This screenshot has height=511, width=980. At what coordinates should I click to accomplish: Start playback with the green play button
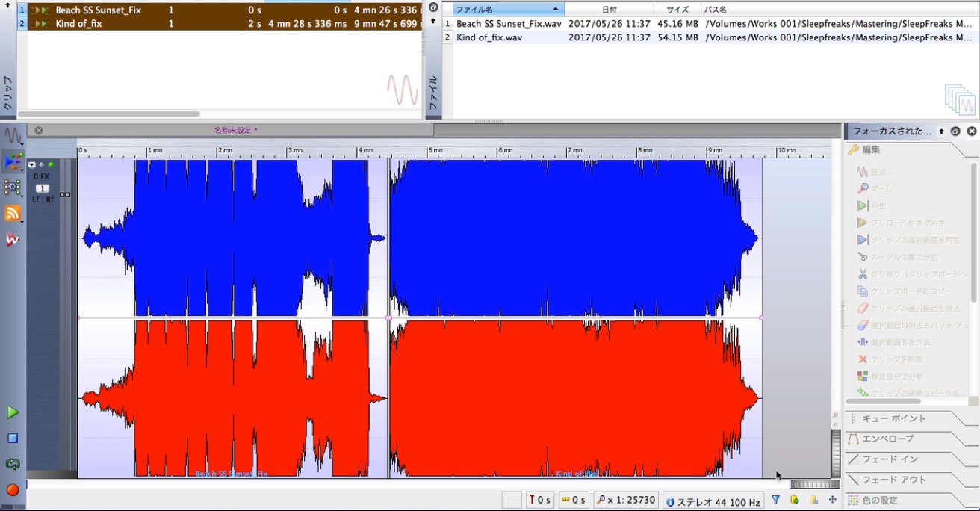coord(13,412)
